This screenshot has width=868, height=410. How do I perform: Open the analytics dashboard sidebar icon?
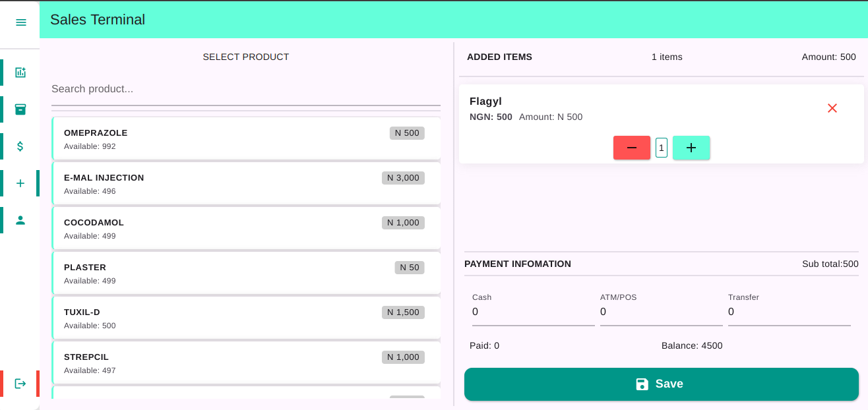coord(20,73)
